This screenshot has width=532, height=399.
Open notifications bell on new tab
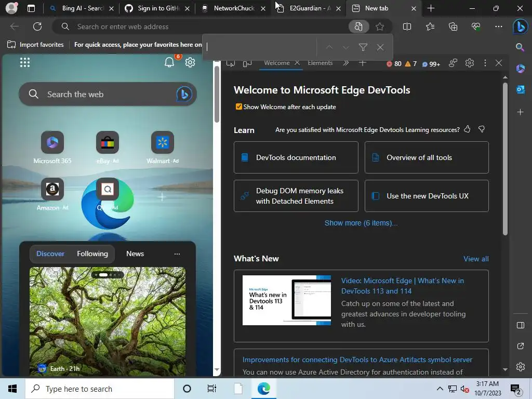pos(169,62)
